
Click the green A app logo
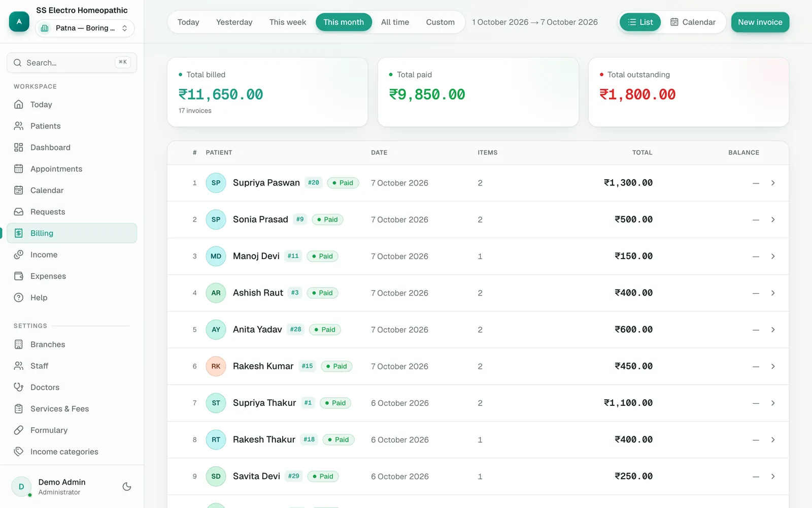point(19,21)
